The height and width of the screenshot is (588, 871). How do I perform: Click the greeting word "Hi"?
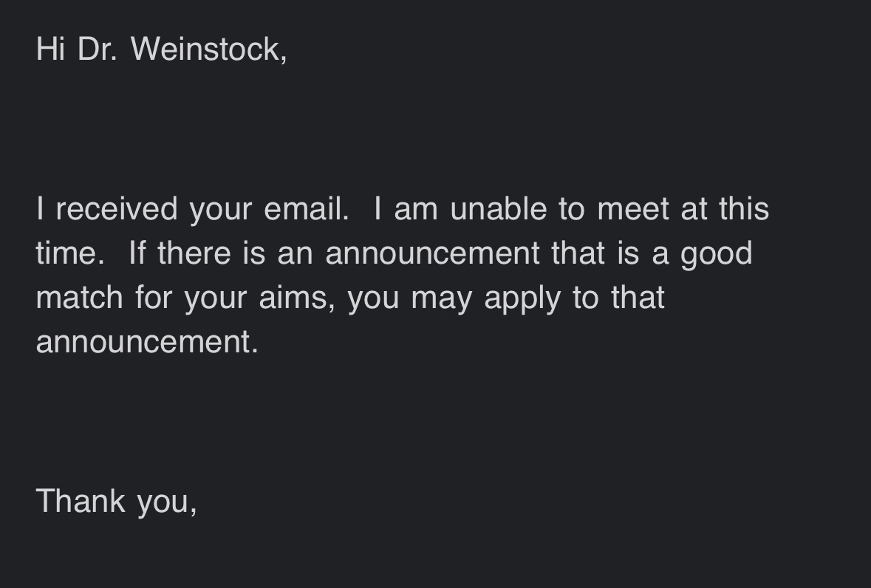tap(50, 49)
